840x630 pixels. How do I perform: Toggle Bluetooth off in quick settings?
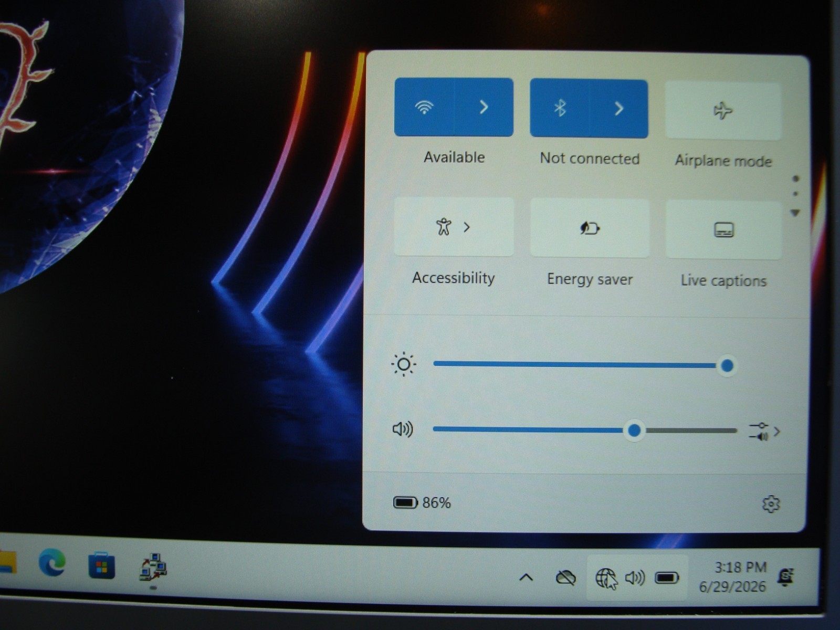click(560, 108)
